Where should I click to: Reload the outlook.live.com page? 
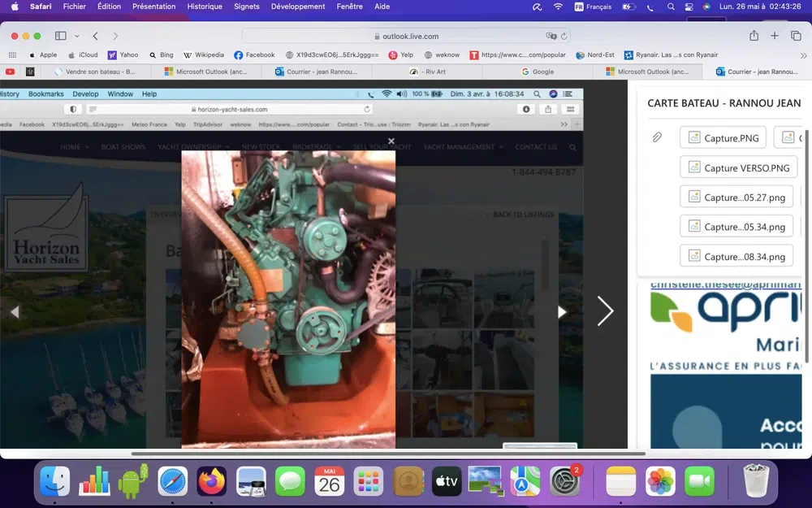pos(564,36)
